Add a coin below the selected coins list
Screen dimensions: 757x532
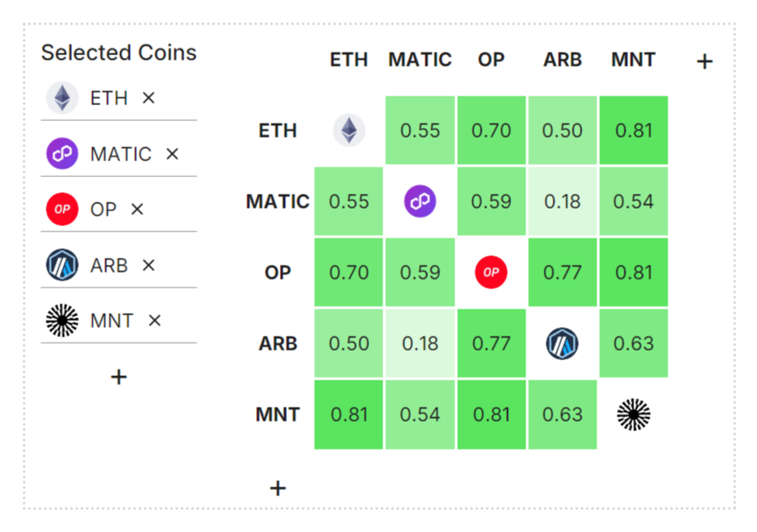(118, 377)
